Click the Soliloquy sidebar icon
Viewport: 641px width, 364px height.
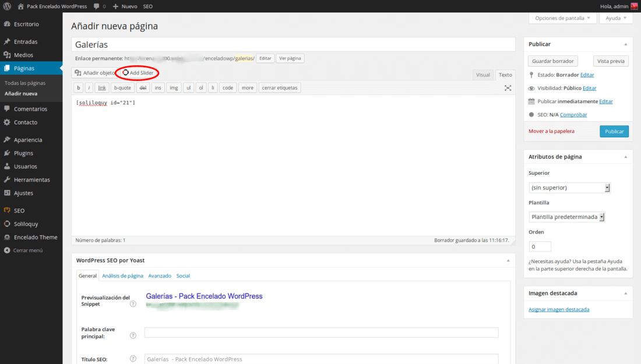7,224
